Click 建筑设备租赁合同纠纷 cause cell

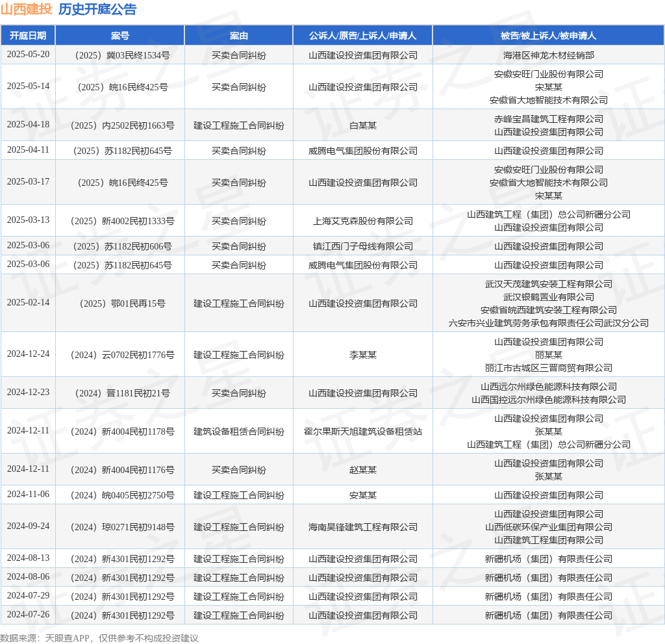[x=239, y=431]
